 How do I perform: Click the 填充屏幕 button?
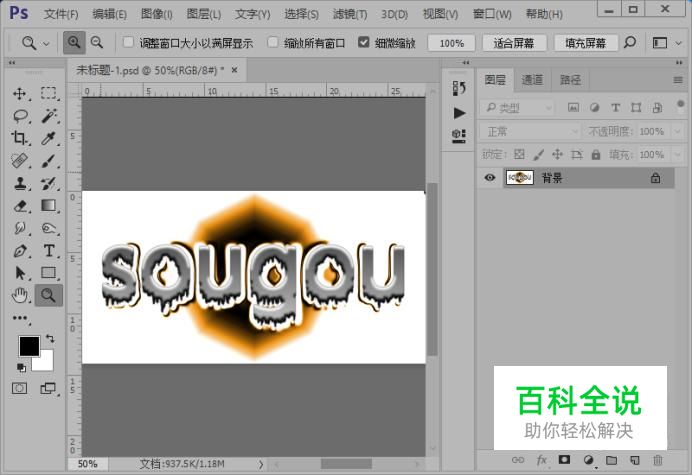585,43
